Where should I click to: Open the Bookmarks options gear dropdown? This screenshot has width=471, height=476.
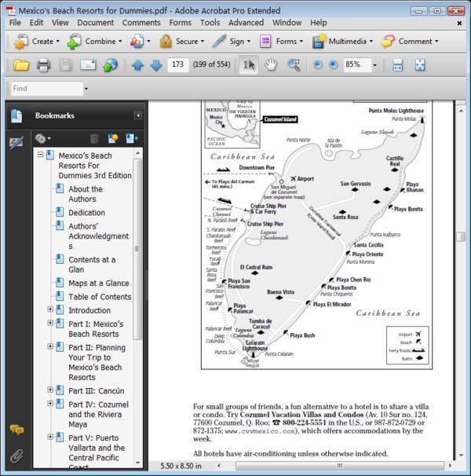pyautogui.click(x=42, y=138)
